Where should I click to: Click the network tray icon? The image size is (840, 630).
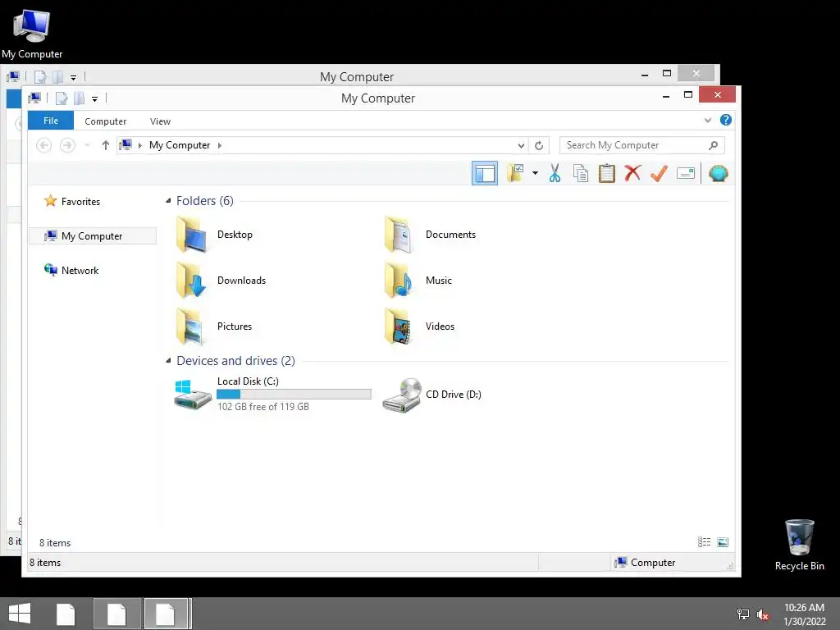[742, 614]
